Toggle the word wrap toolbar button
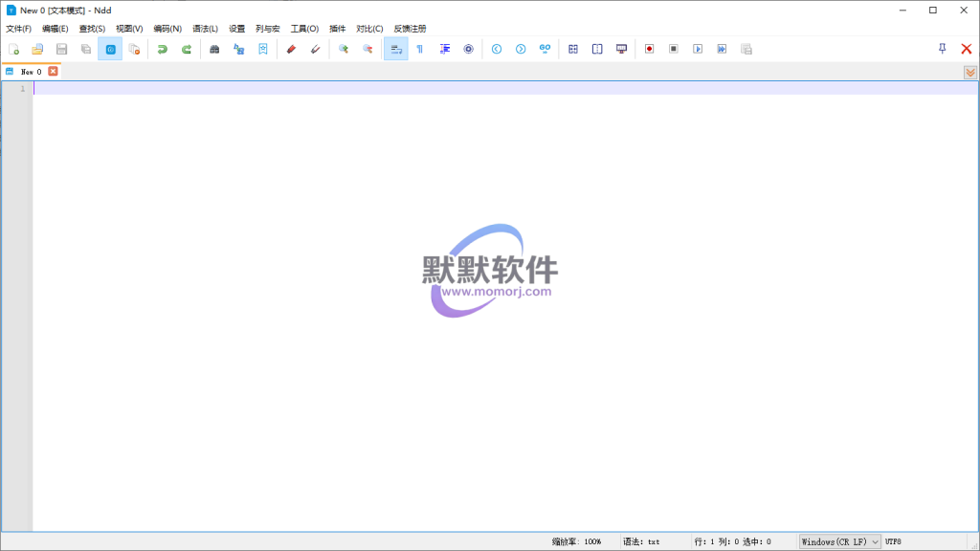 [x=395, y=49]
